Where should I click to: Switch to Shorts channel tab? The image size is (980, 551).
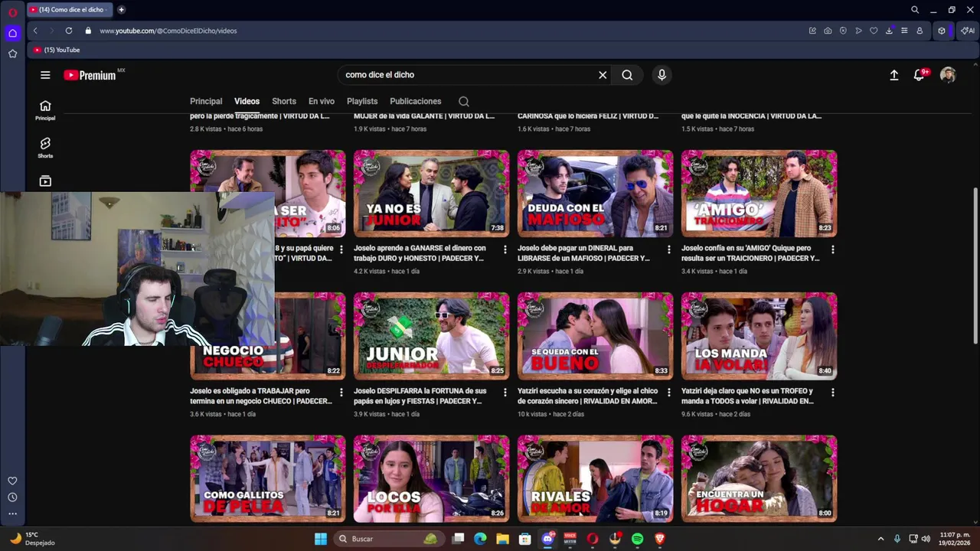284,101
